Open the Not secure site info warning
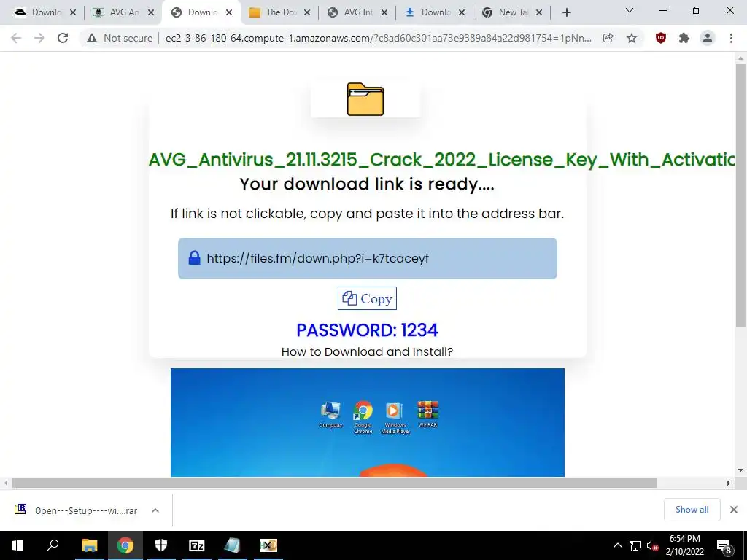The image size is (747, 560). coord(120,38)
